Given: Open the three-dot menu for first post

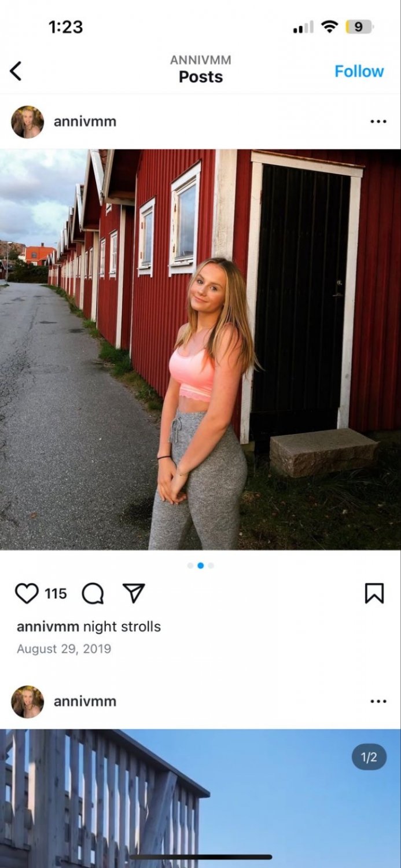Looking at the screenshot, I should coord(378,122).
